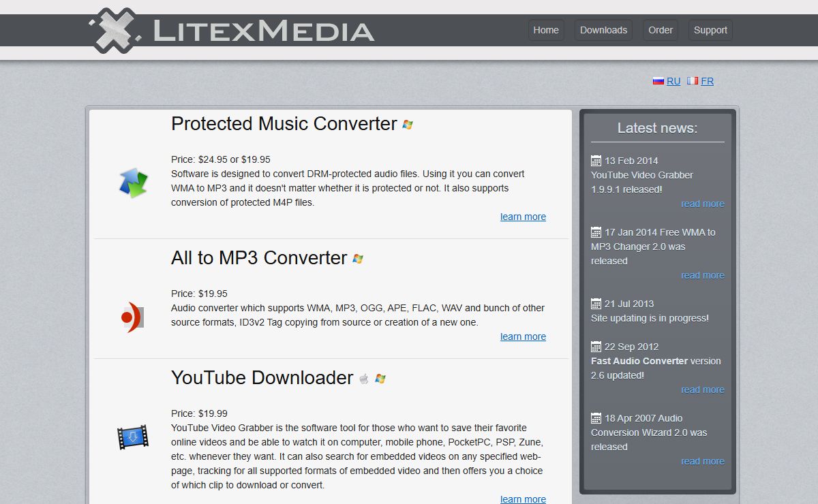Click the YouTube Downloader heading
Viewport: 818px width, 504px height.
click(262, 378)
